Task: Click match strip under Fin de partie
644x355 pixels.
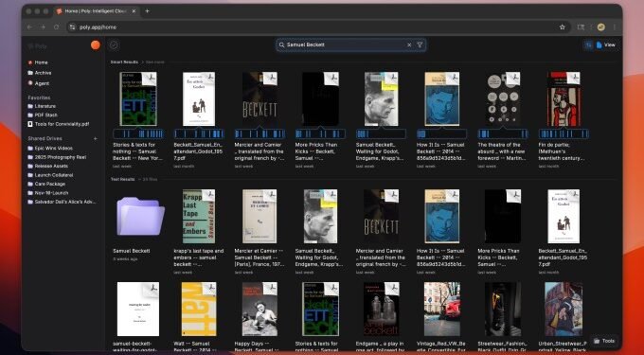Action: tap(563, 133)
